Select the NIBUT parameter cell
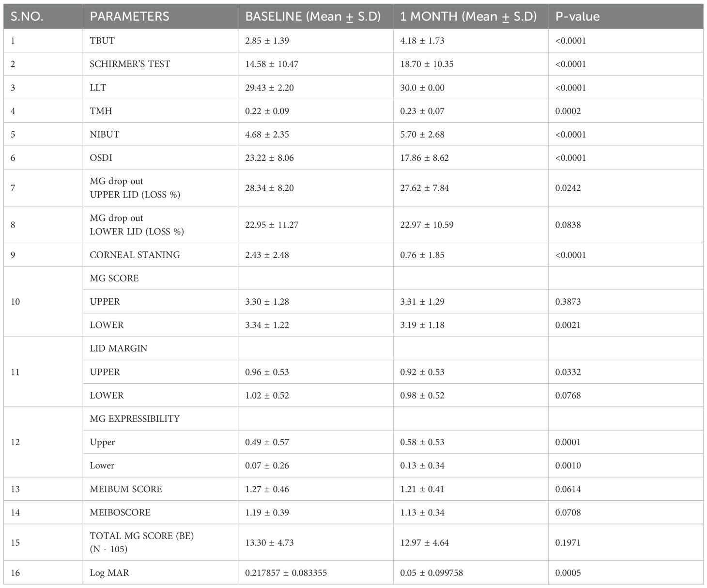Image resolution: width=707 pixels, height=588 pixels. pos(105,134)
